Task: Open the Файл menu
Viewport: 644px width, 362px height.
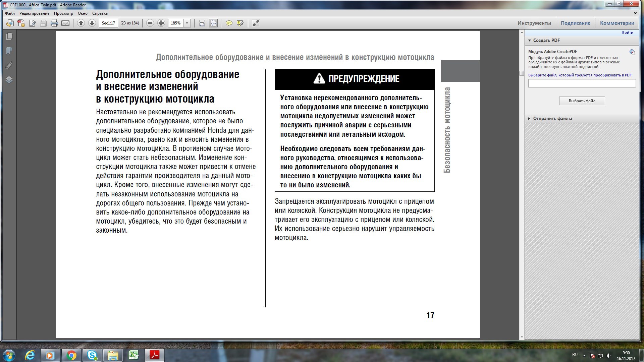Action: click(10, 13)
